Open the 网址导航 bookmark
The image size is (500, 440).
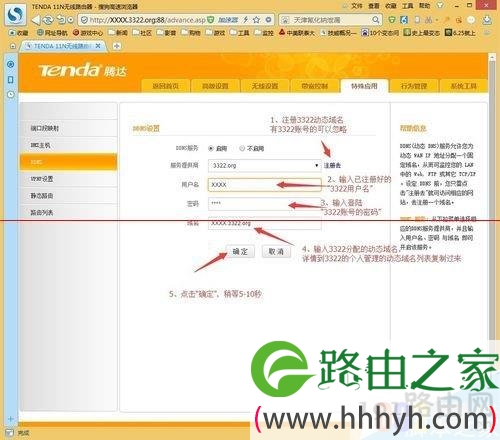coord(52,33)
